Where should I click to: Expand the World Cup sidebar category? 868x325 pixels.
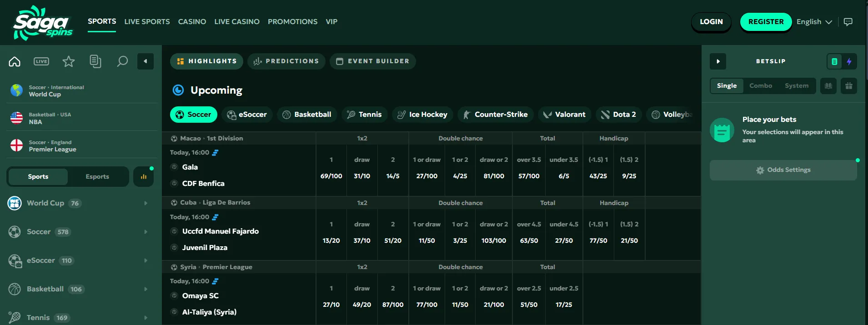79,203
